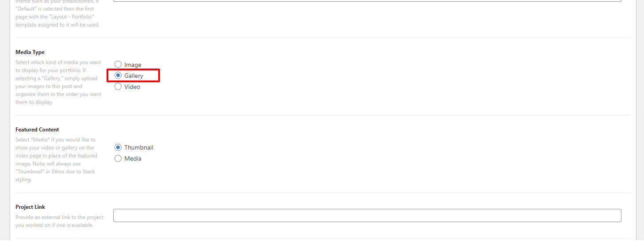
Task: Click the Featured Content description paragraph
Action: [x=56, y=160]
